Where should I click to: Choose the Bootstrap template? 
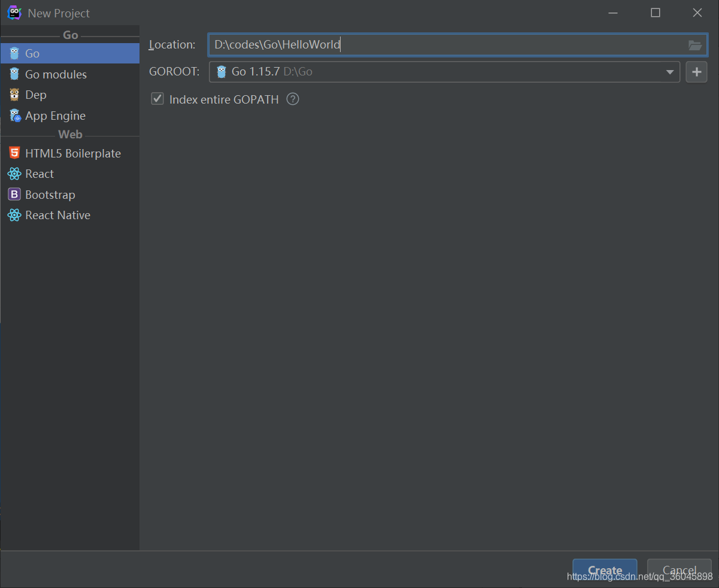point(70,195)
